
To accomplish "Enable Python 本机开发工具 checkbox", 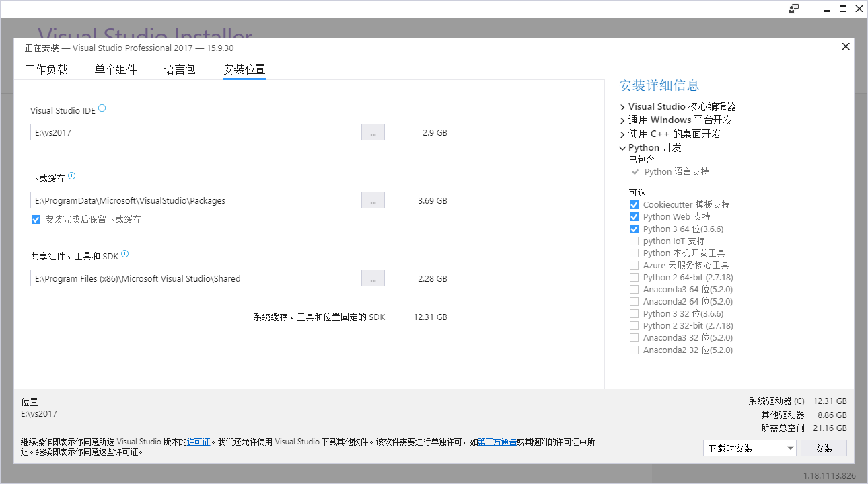I will (634, 253).
